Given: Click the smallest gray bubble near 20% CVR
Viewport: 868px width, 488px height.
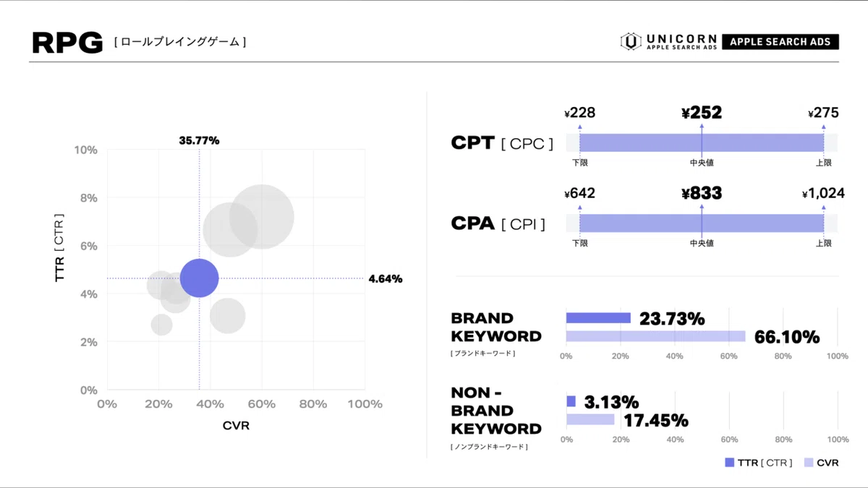Looking at the screenshot, I should [x=162, y=325].
